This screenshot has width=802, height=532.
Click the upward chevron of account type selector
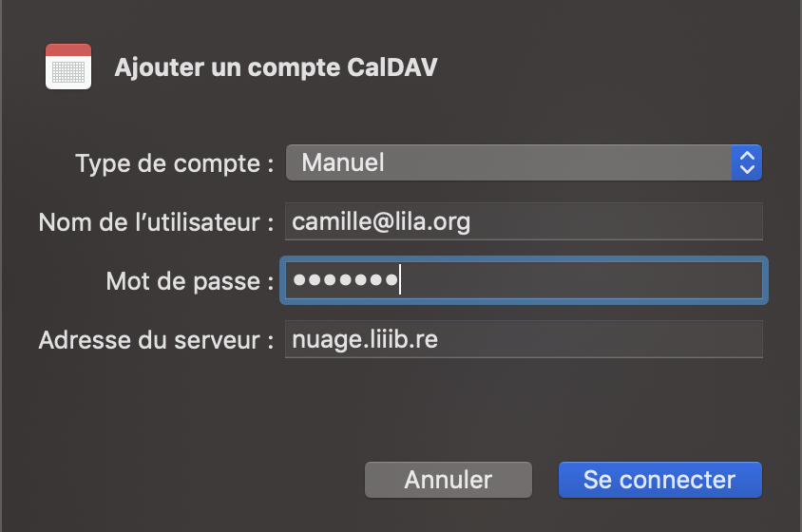point(747,156)
